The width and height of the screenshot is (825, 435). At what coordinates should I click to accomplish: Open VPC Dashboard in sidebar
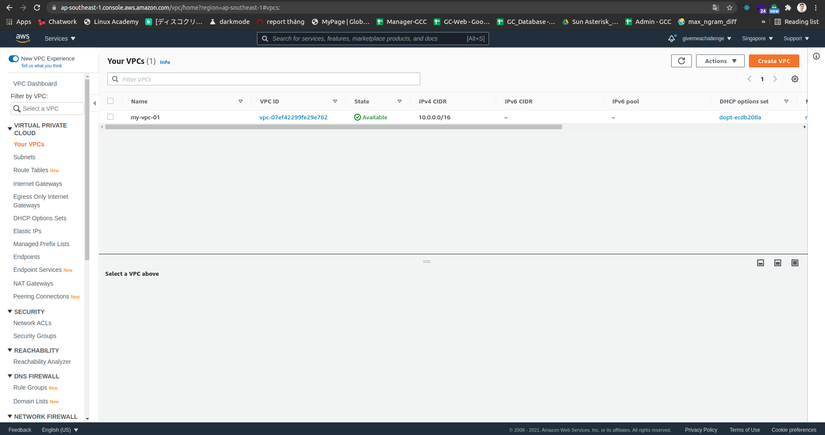35,84
